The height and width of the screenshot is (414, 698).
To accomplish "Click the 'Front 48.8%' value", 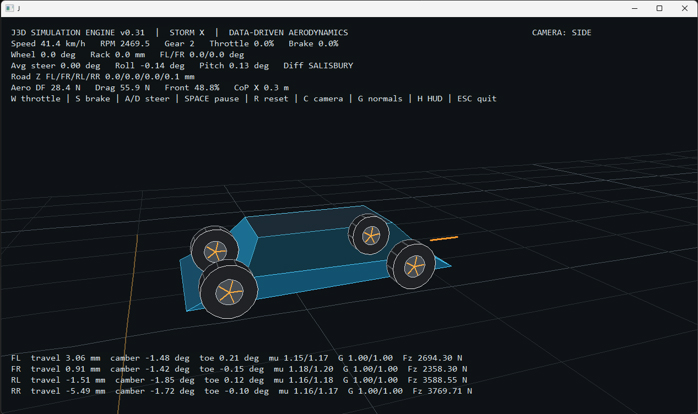I will click(192, 88).
